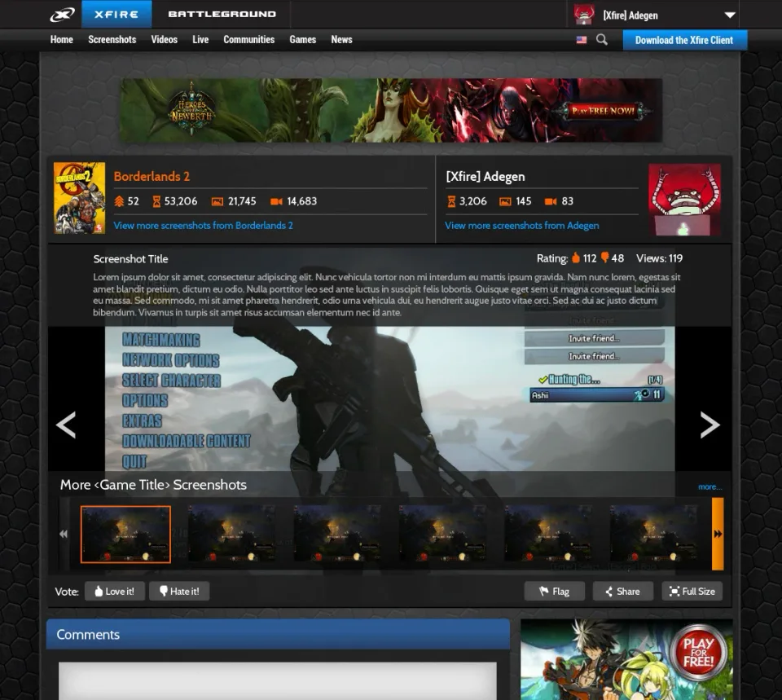This screenshot has height=700, width=782.
Task: Open the Games menu item
Action: click(x=303, y=39)
